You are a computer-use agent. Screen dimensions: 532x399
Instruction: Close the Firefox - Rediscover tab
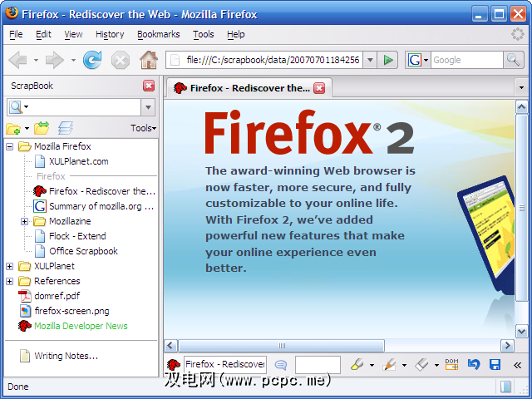[x=319, y=88]
